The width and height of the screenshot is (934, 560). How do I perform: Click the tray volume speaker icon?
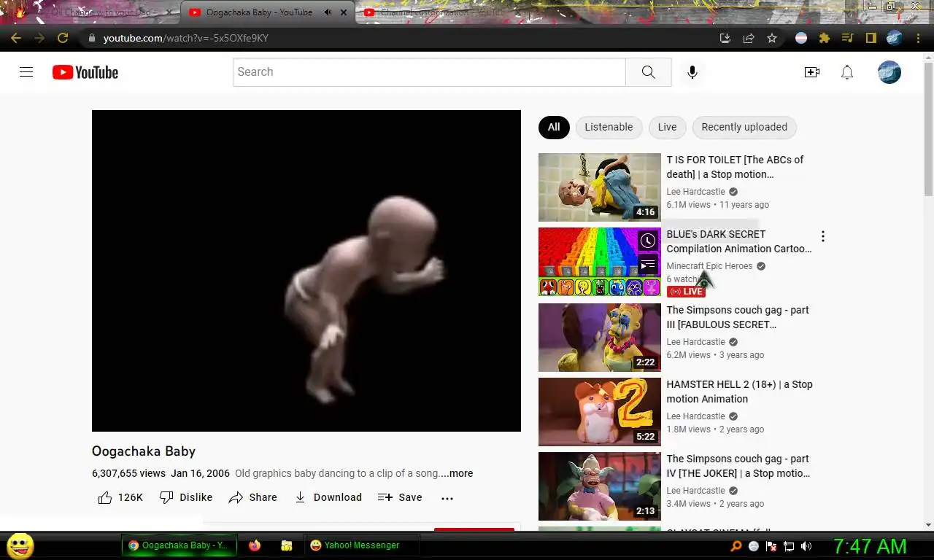click(806, 546)
